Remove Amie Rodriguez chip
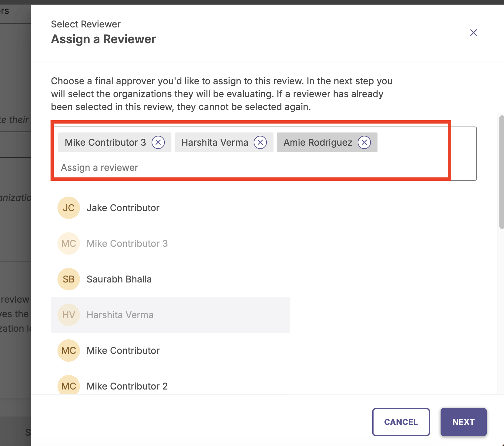This screenshot has height=446, width=504. pos(364,142)
